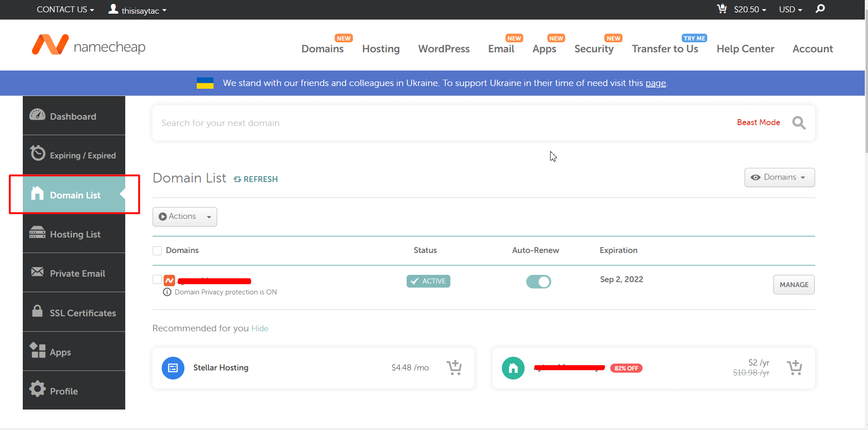Click the Status column header

pos(425,250)
